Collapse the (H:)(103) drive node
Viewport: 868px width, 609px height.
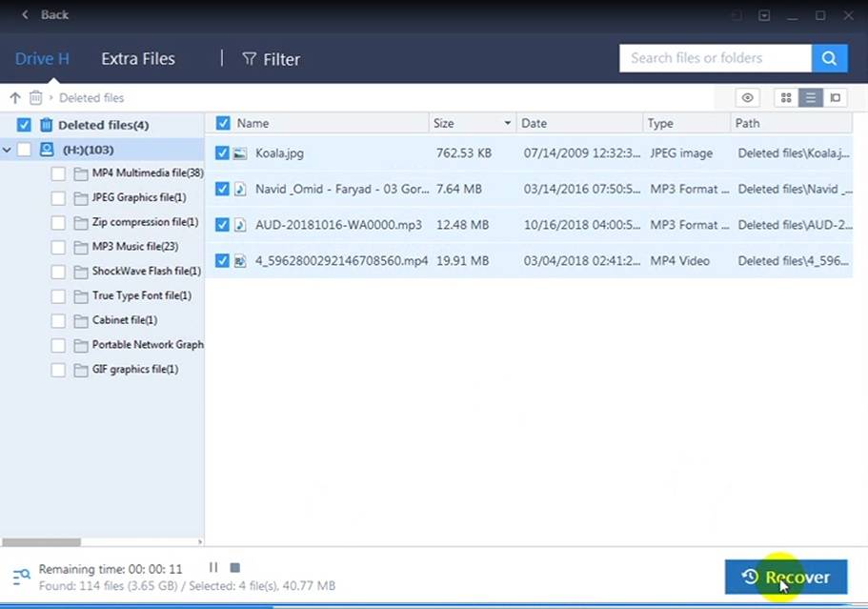point(7,150)
